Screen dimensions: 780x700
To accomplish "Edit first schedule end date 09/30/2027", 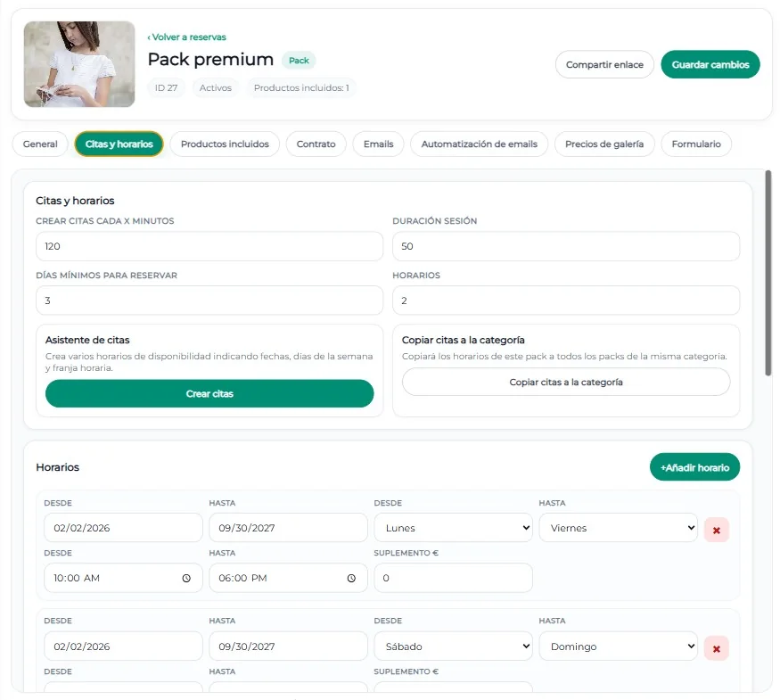I will pos(288,528).
